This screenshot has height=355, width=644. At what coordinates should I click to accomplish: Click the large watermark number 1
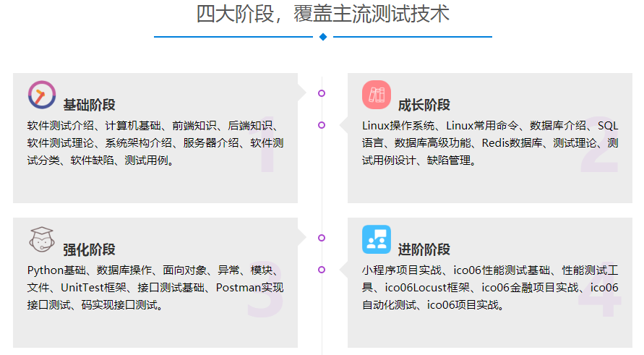pos(266,150)
